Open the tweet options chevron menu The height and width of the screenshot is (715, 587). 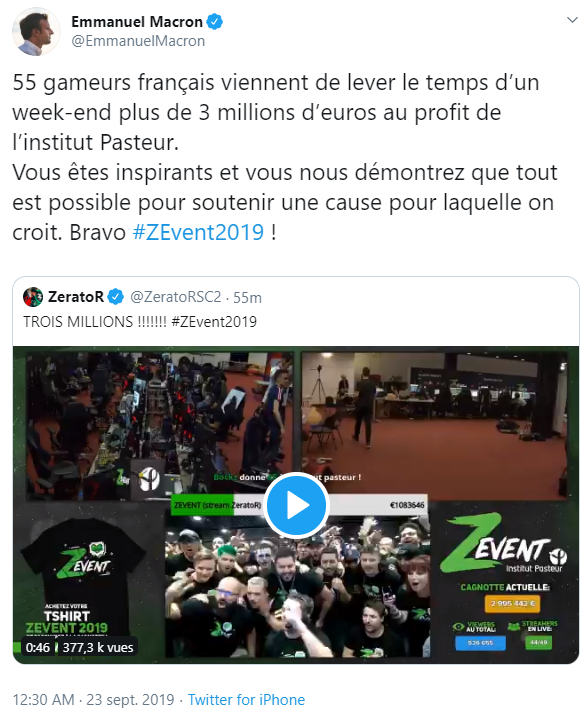[571, 20]
